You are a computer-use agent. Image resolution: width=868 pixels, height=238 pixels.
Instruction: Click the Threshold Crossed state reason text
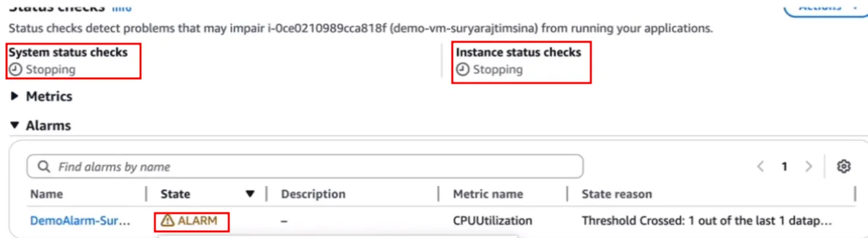[x=707, y=221]
